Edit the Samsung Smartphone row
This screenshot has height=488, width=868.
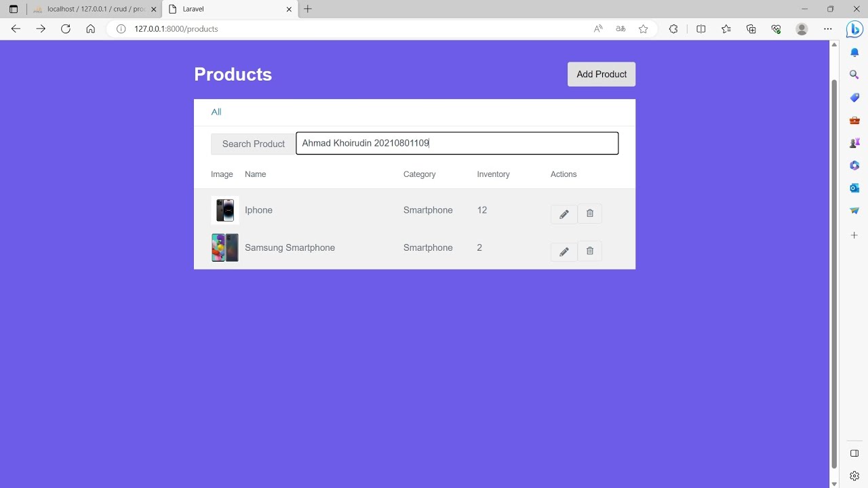(564, 251)
